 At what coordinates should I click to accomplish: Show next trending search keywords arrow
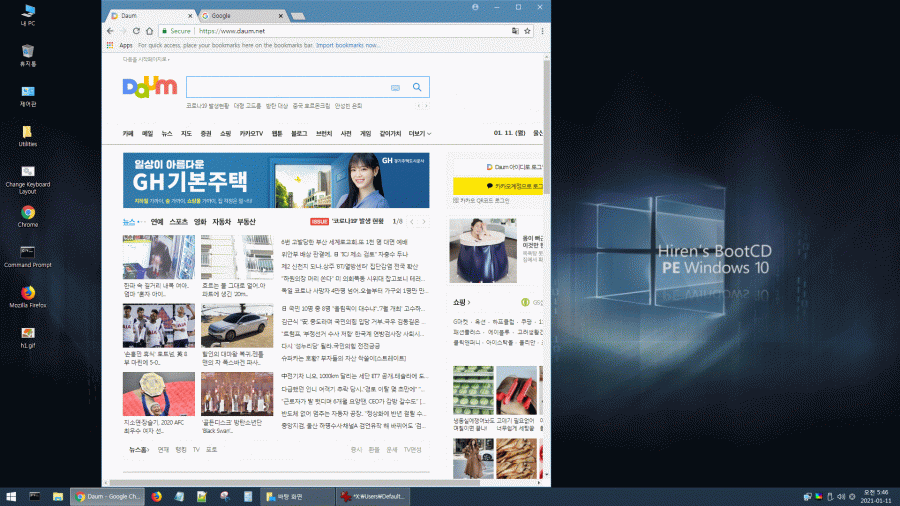pos(426,106)
